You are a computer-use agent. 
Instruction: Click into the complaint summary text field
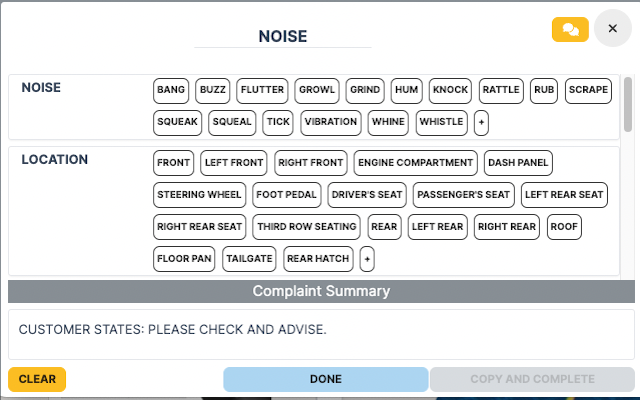(320, 334)
